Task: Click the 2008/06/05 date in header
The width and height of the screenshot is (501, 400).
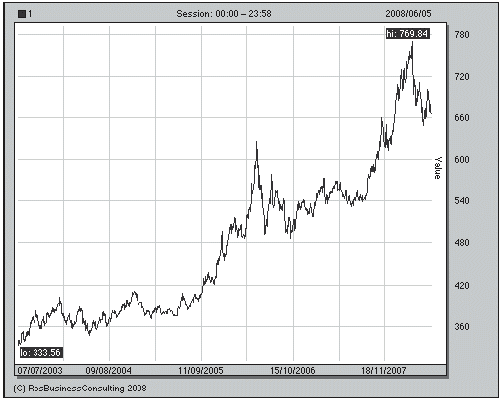Action: (x=408, y=14)
